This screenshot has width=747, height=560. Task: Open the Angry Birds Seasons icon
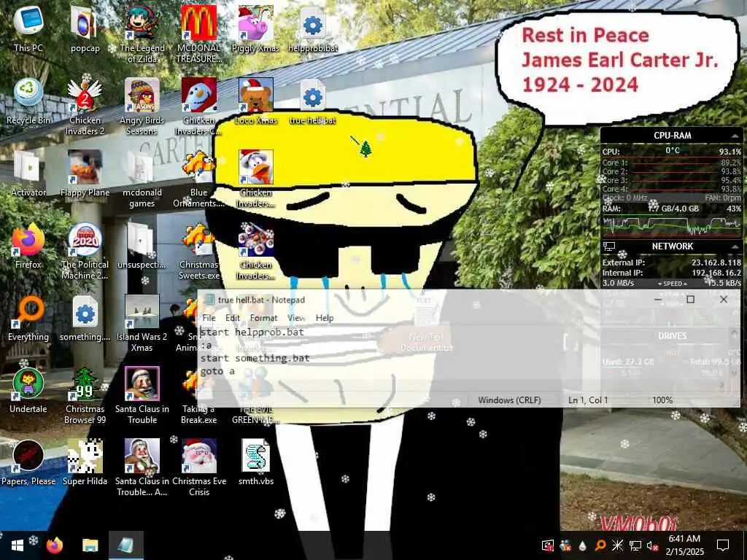(142, 106)
